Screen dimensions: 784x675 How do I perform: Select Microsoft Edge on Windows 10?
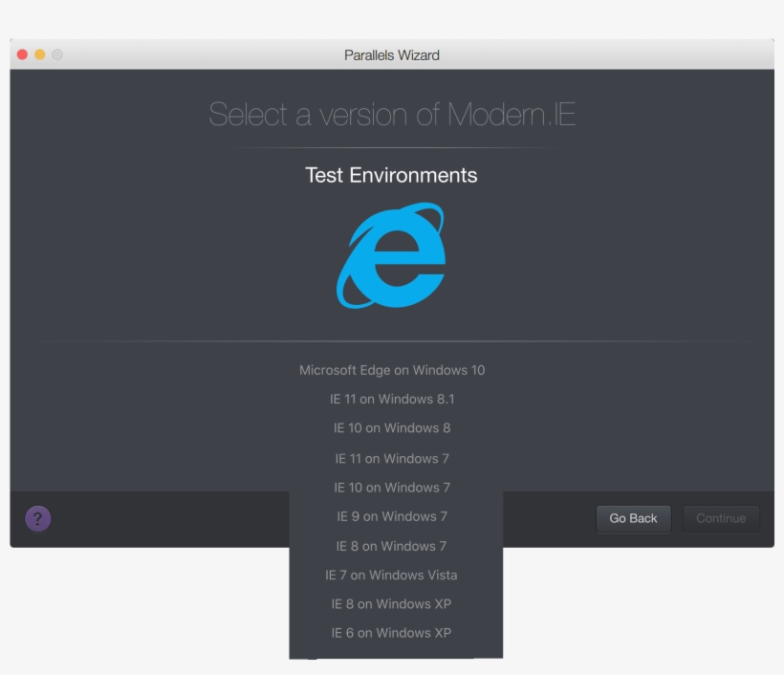392,370
